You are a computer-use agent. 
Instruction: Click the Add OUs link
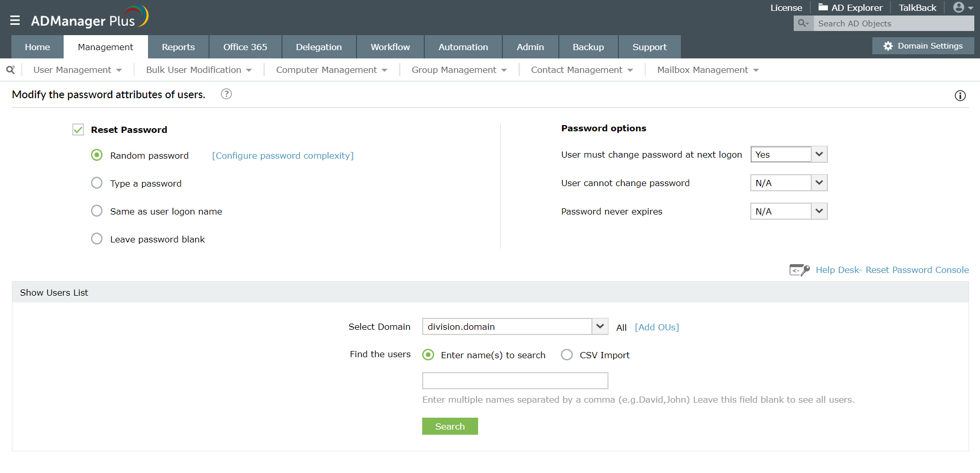[x=657, y=327]
